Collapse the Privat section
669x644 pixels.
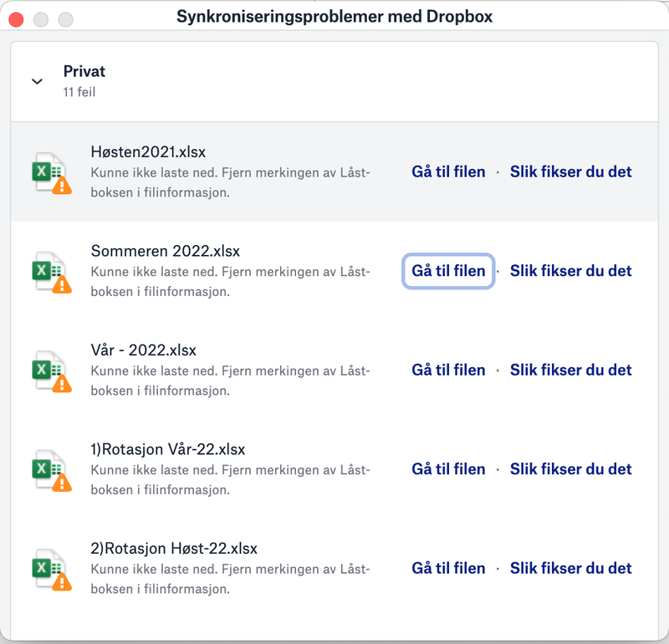[x=37, y=81]
